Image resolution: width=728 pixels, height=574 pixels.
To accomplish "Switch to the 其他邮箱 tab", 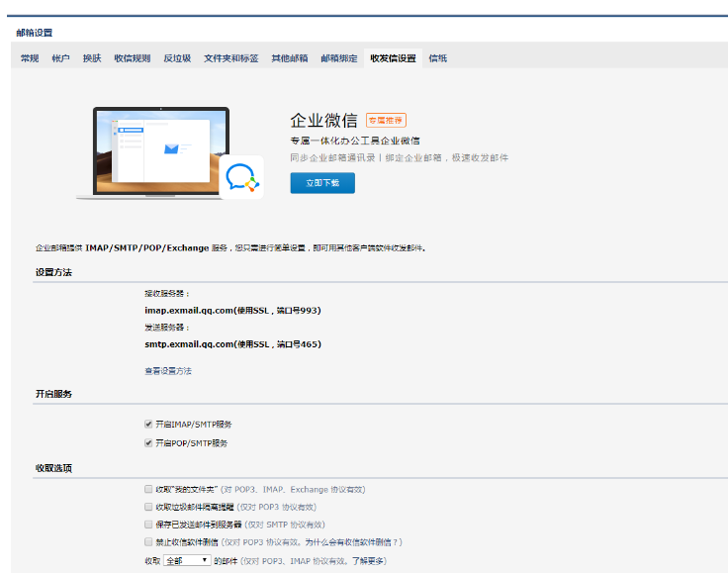I will [x=289, y=58].
